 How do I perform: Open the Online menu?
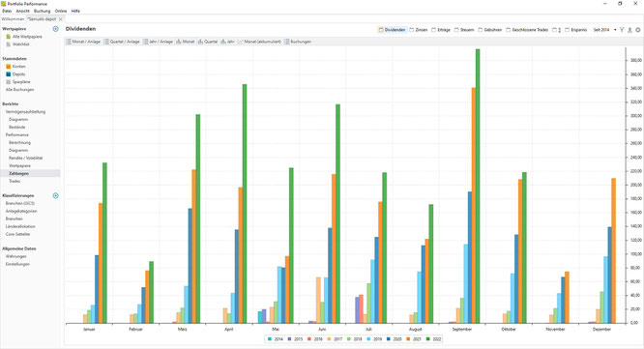(61, 11)
